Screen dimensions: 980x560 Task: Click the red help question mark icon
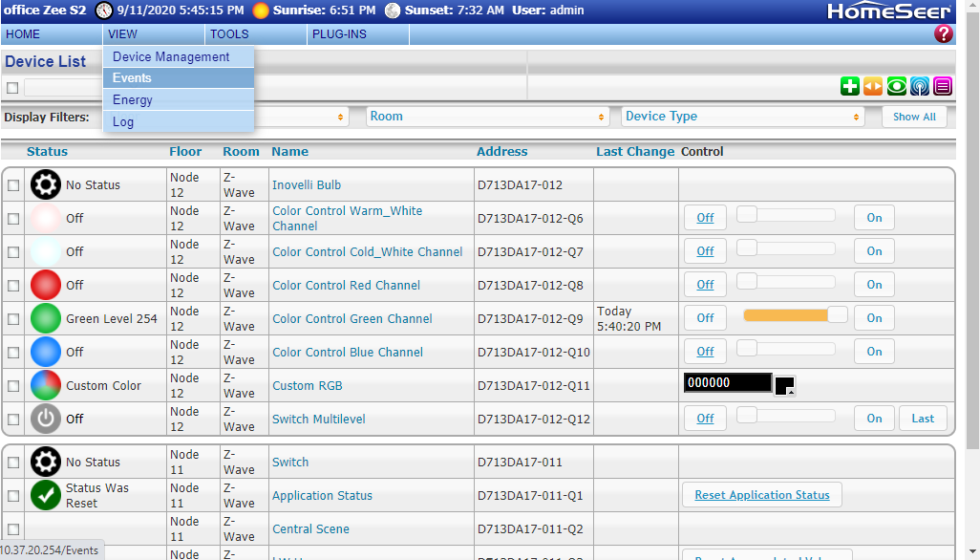coord(943,33)
